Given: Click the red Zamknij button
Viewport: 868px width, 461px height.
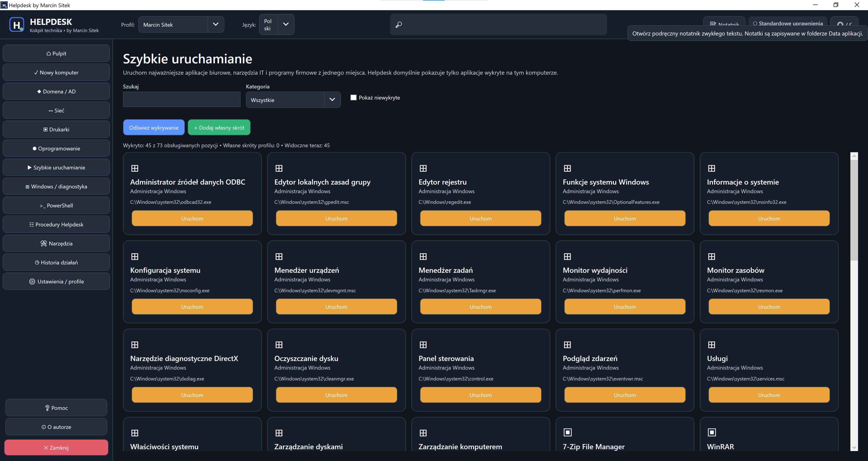Looking at the screenshot, I should coord(56,447).
